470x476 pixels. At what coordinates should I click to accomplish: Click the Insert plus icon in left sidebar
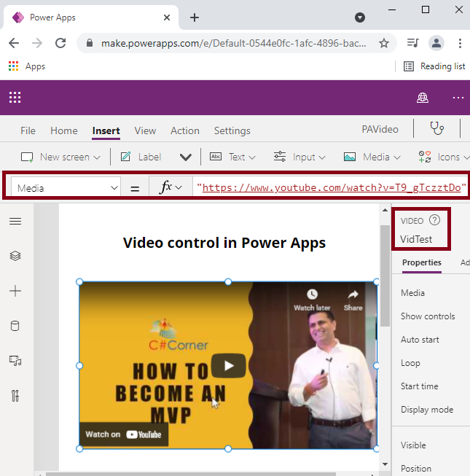[x=15, y=291]
